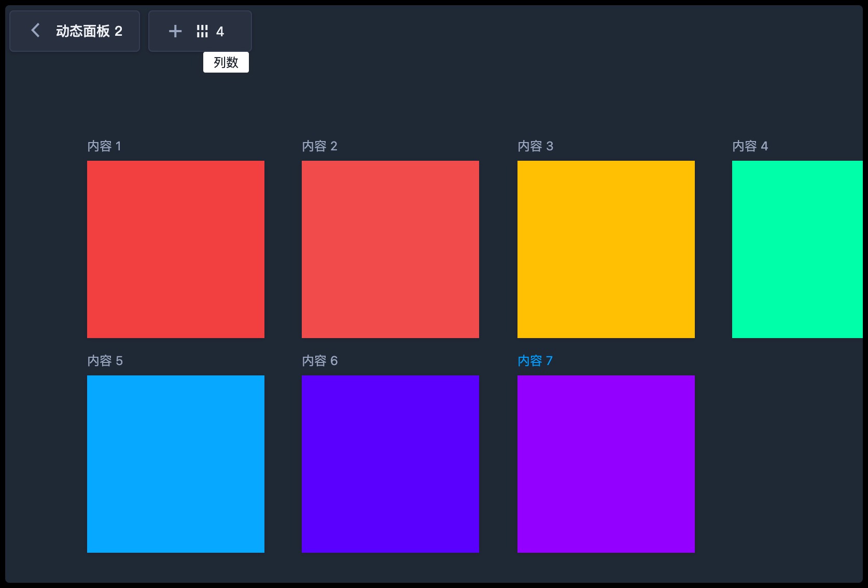Click the highlighted blue 内容 7 label

pos(535,361)
